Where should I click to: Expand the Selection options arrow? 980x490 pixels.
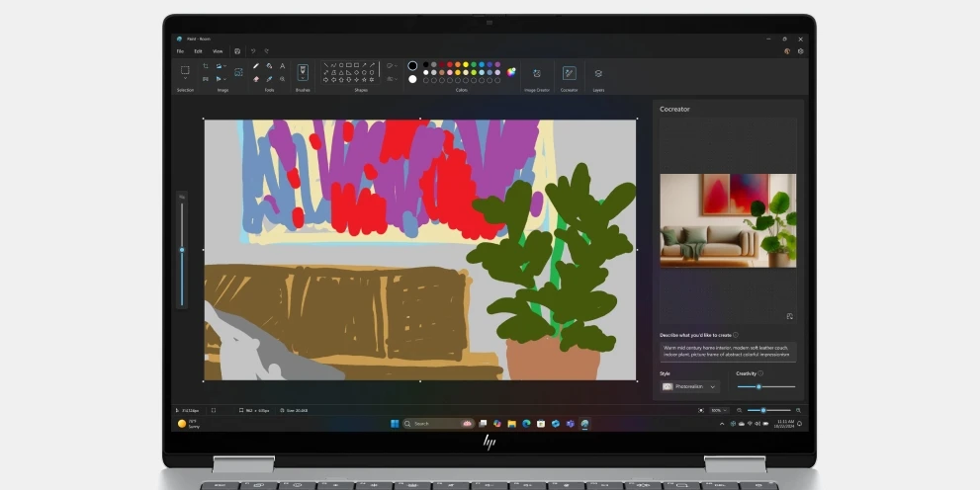(x=185, y=79)
